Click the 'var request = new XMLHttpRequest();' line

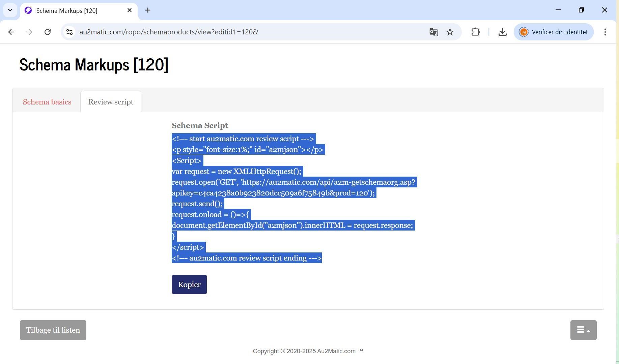pos(237,172)
